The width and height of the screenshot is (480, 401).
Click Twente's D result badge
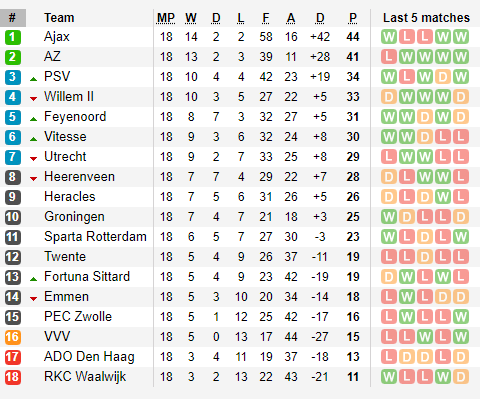425,257
